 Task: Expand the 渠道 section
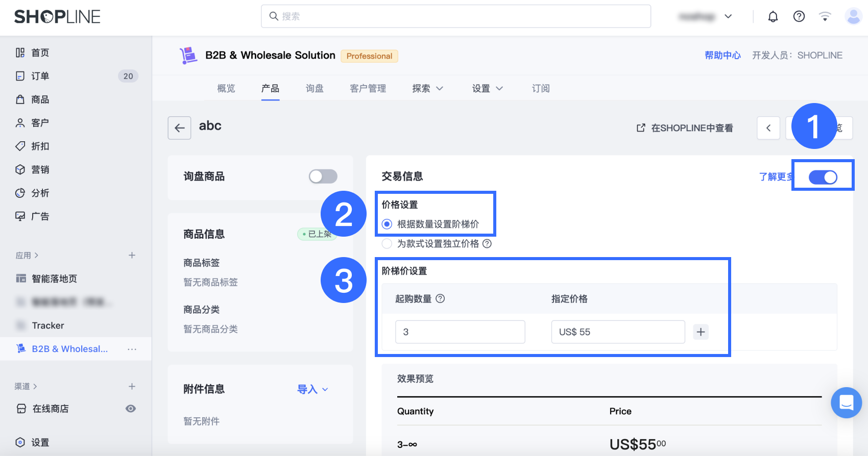(26, 386)
